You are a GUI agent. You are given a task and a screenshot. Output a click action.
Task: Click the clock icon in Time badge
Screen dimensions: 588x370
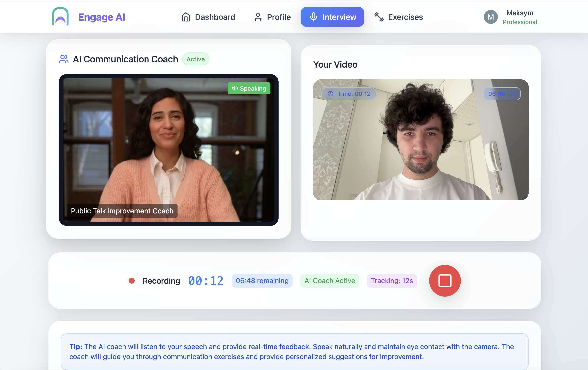tap(331, 94)
